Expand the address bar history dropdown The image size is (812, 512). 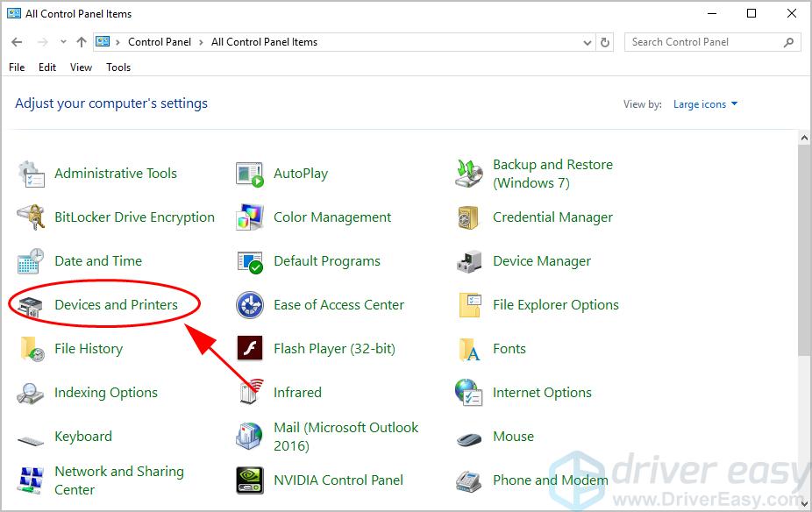point(586,42)
